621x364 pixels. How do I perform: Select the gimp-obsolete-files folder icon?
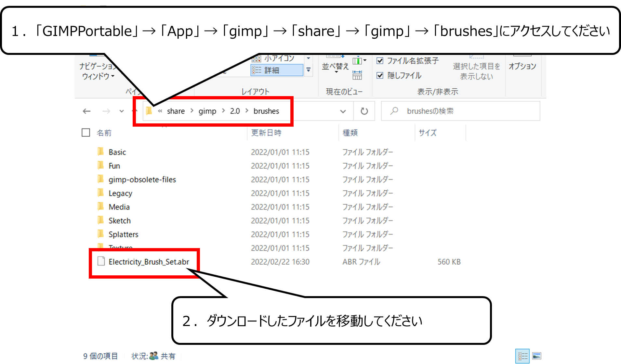click(101, 179)
